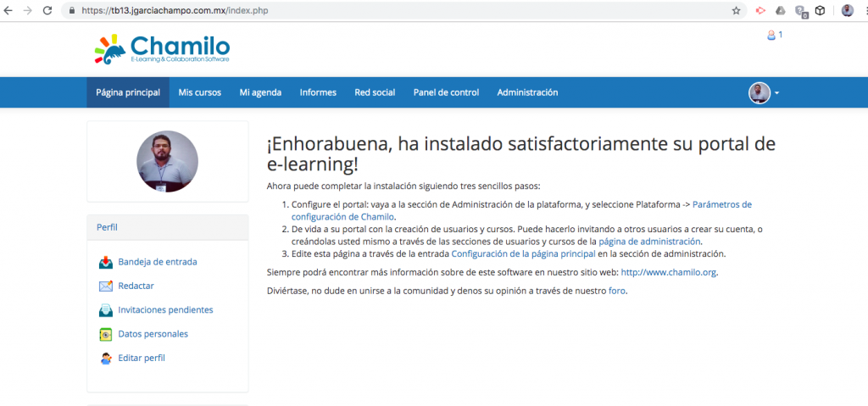This screenshot has width=868, height=406.
Task: Switch to Mi agenda tab
Action: [260, 92]
